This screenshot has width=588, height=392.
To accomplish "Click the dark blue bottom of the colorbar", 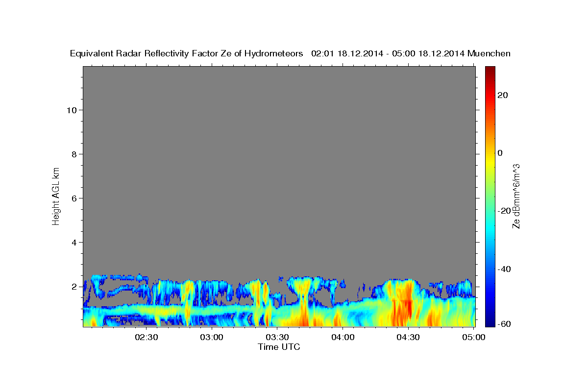I will tap(490, 322).
